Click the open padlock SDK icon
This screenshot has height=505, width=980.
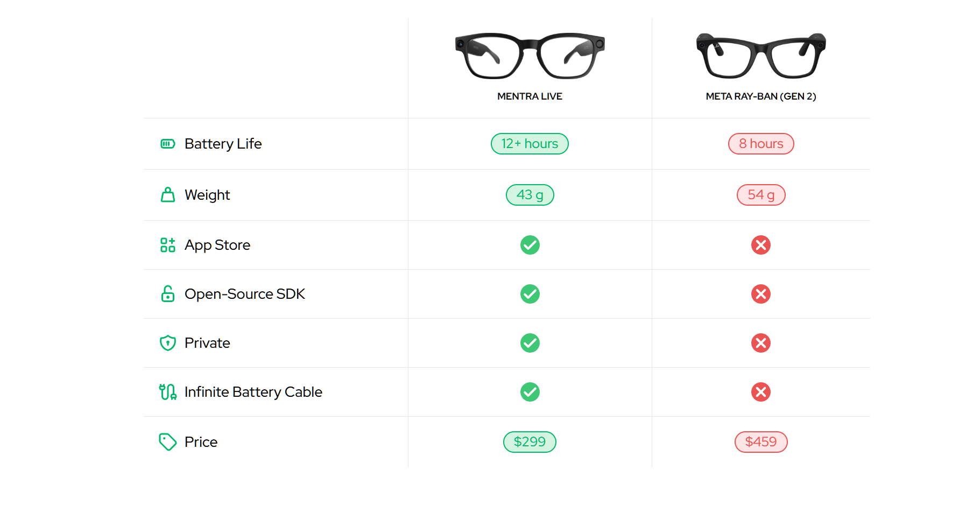(x=168, y=294)
